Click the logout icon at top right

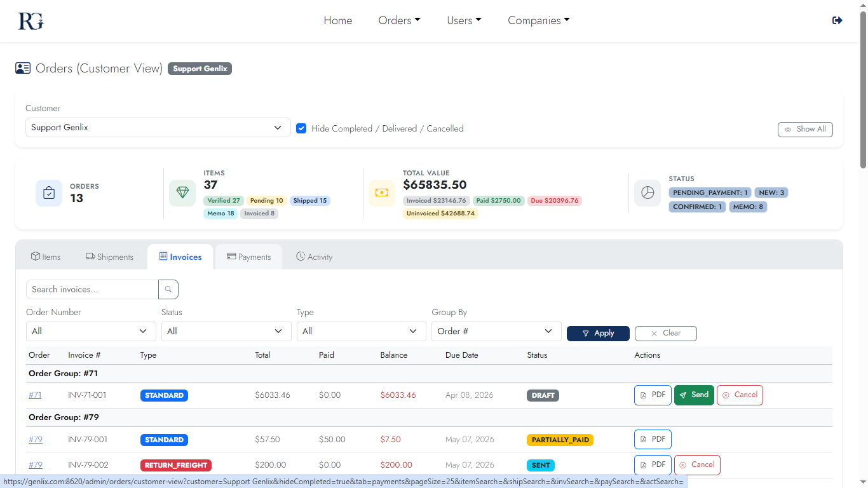(837, 20)
